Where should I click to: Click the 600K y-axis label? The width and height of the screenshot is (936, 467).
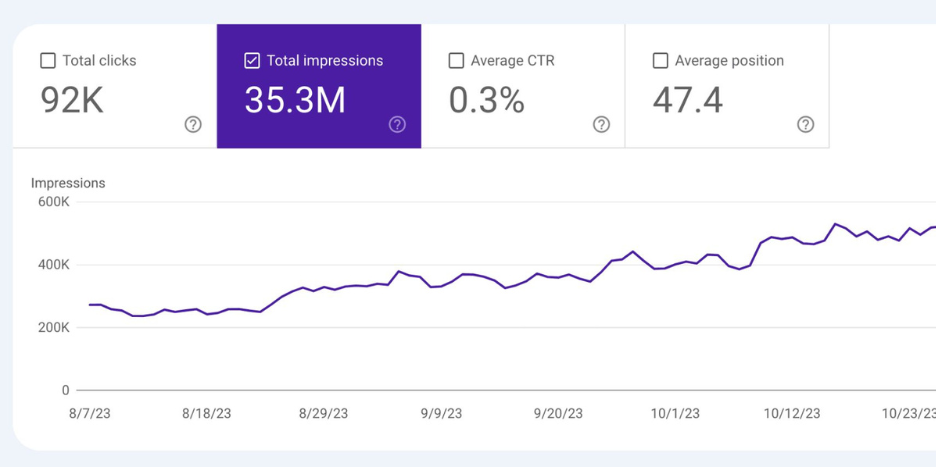tap(52, 202)
